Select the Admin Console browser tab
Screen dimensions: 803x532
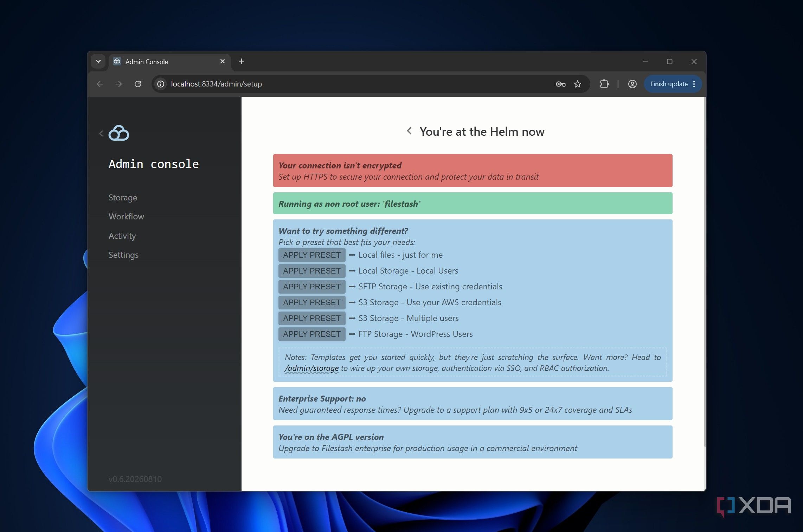coord(169,62)
